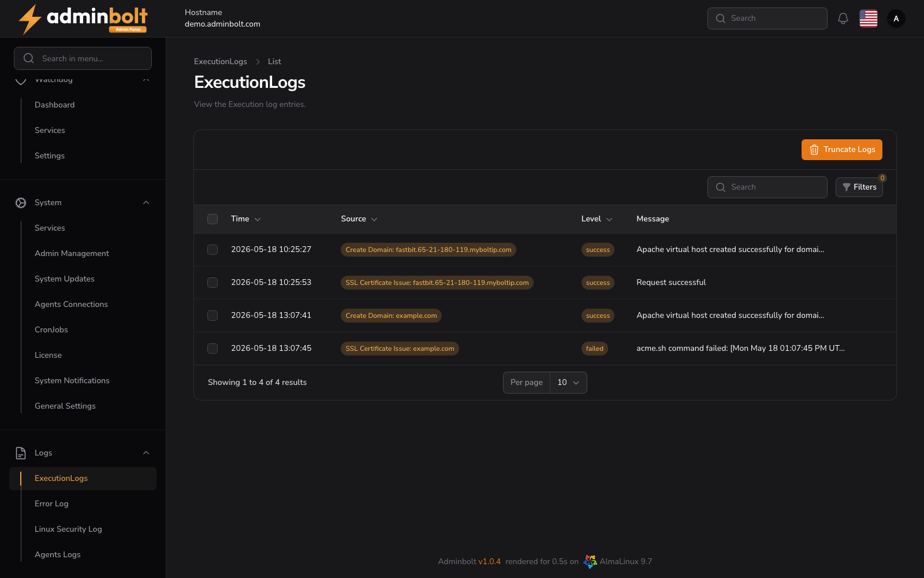Toggle the select-all checkbox in table header

(213, 219)
